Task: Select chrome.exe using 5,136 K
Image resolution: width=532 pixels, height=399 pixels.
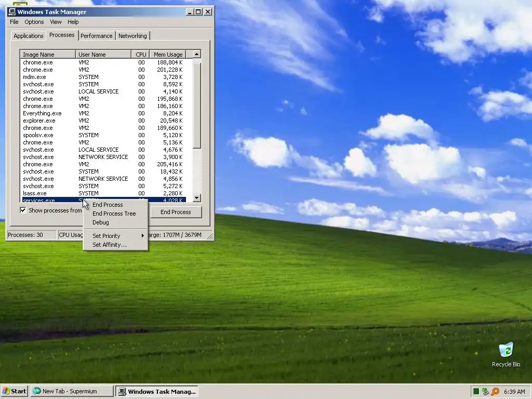Action: (103, 142)
